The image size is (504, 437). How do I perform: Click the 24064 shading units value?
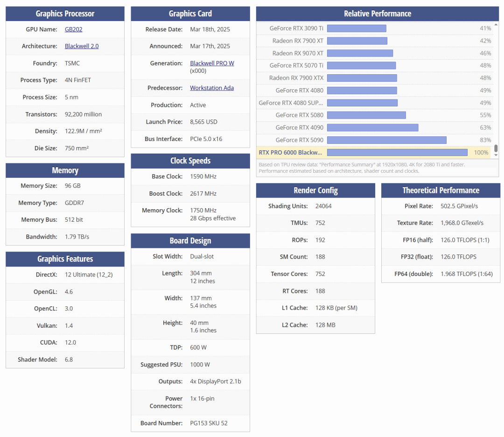323,206
